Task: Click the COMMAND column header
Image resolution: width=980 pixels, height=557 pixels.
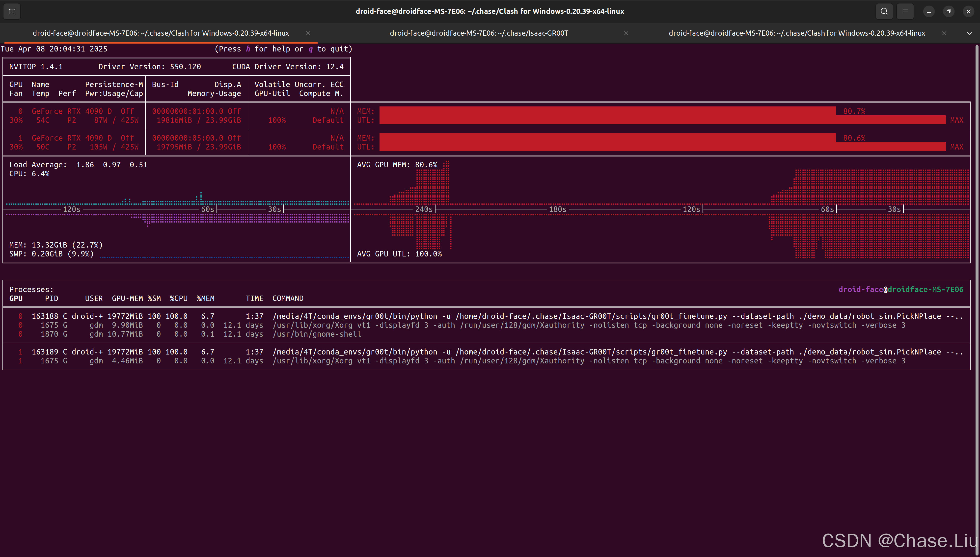Action: 288,298
